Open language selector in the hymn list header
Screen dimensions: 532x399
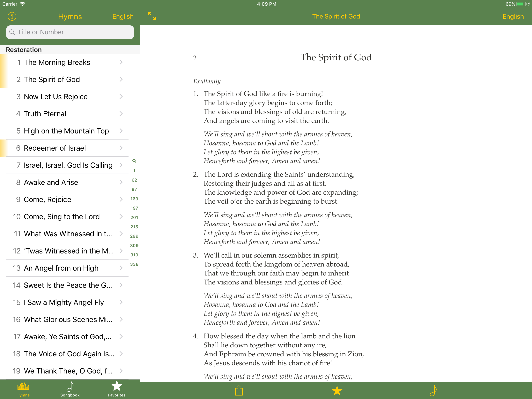pos(123,16)
